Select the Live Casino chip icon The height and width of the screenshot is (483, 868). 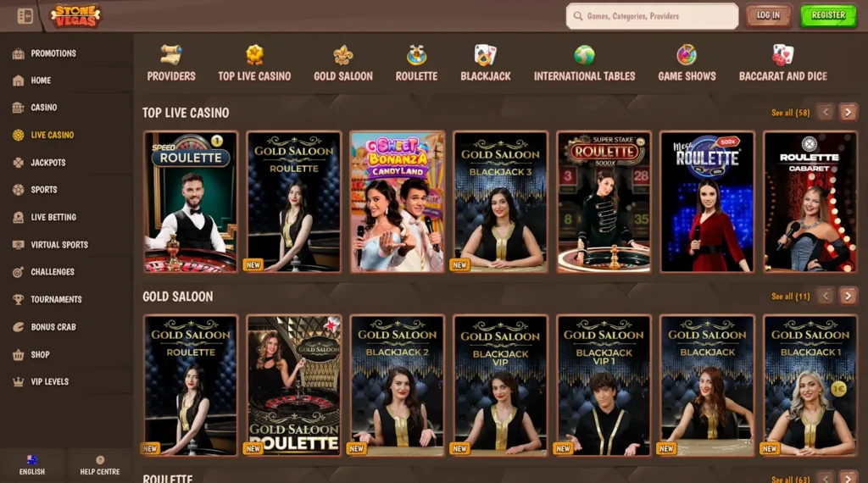pos(19,135)
